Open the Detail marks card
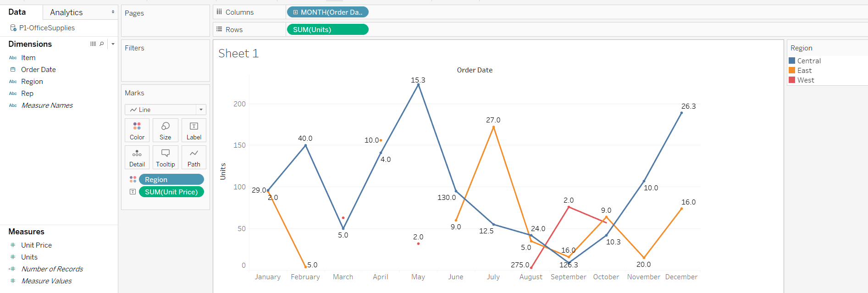Image resolution: width=868 pixels, height=293 pixels. click(x=137, y=157)
